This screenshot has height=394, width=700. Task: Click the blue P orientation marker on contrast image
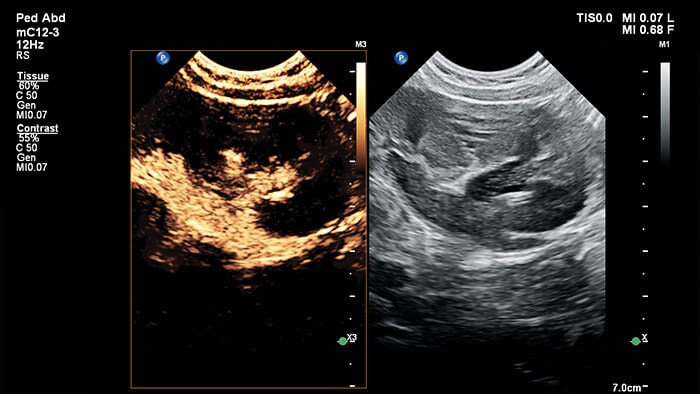(x=163, y=58)
